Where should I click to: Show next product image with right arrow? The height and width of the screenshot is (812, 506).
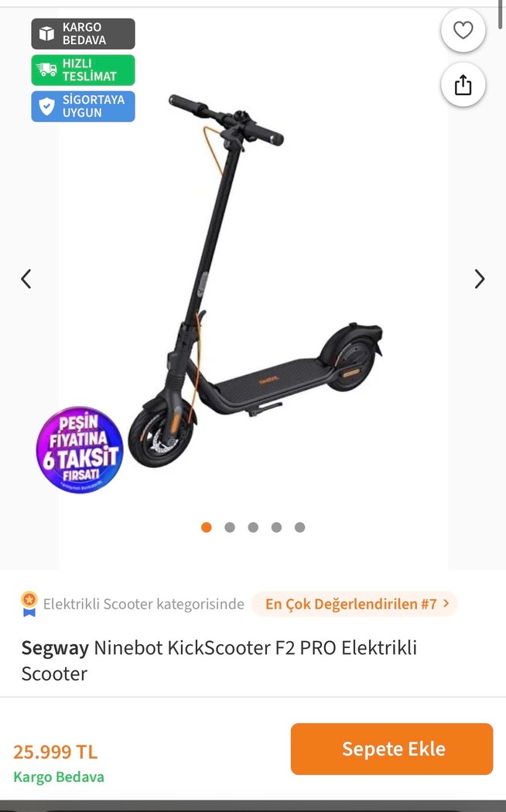(x=480, y=279)
